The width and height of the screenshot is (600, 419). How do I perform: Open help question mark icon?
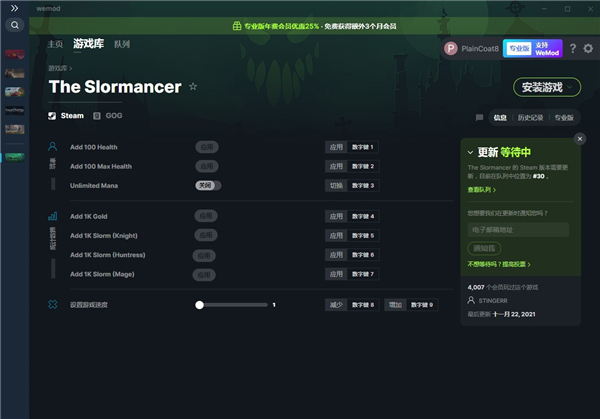coord(572,49)
